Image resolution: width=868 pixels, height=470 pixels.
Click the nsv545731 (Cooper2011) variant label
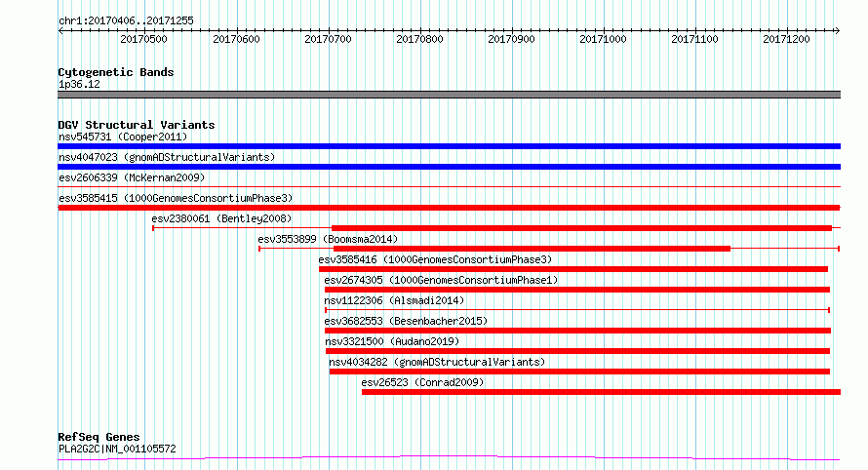pos(123,137)
